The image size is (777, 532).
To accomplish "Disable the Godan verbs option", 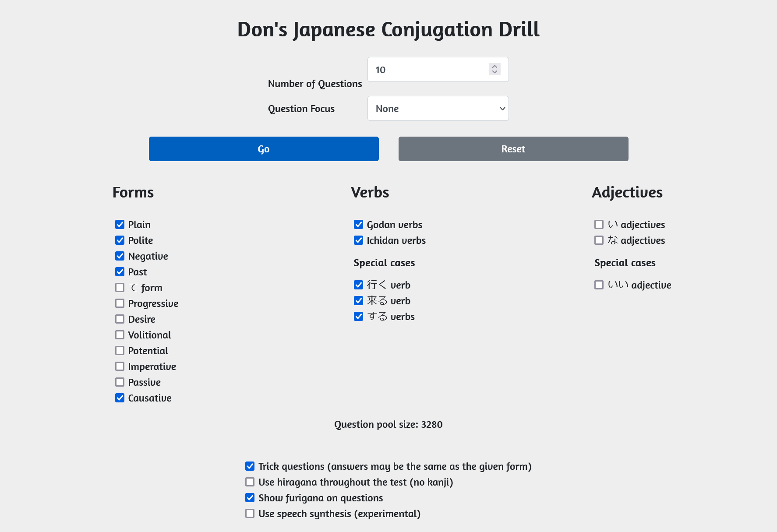I will [x=358, y=224].
